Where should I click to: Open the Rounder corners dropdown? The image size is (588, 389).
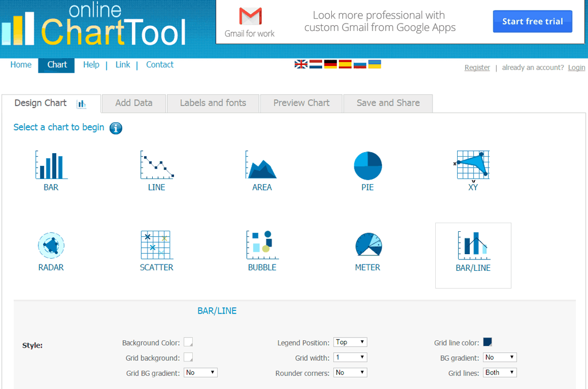tap(350, 372)
